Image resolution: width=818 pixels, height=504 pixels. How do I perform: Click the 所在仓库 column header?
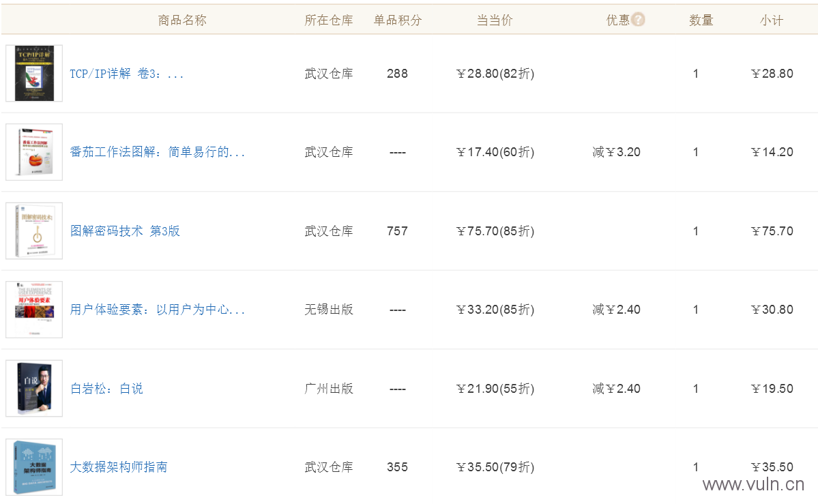[329, 20]
